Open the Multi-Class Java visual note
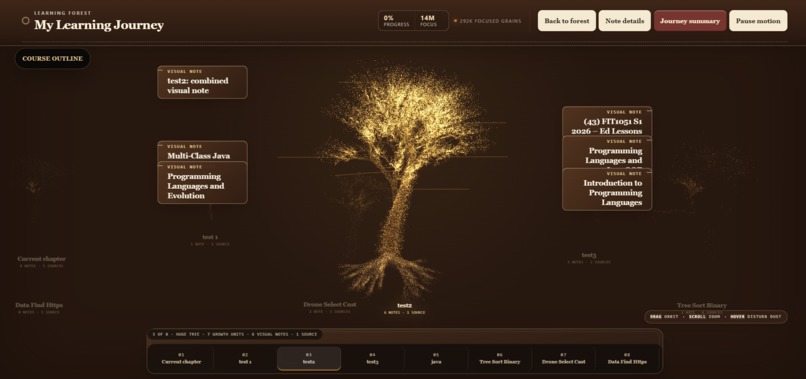Image resolution: width=806 pixels, height=379 pixels. [202, 151]
